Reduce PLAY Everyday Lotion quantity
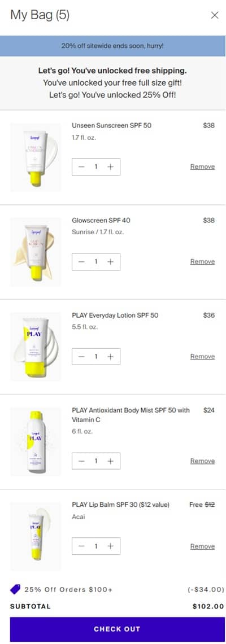This screenshot has width=226, height=644. (81, 357)
